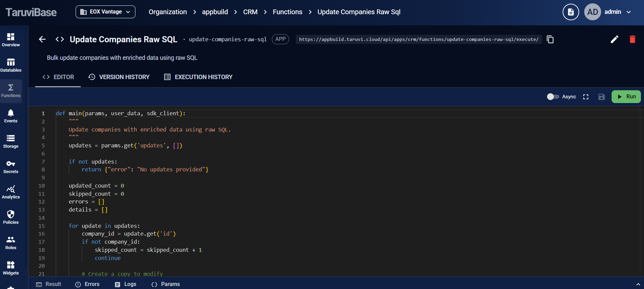This screenshot has width=644, height=289.
Task: Open the EOX Vantage organization dropdown
Action: tap(105, 12)
